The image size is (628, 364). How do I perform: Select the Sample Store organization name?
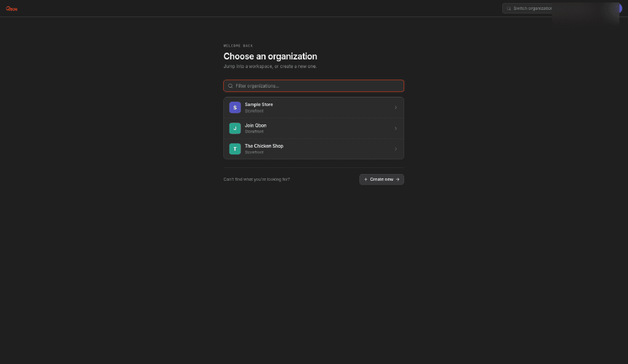coord(259,104)
